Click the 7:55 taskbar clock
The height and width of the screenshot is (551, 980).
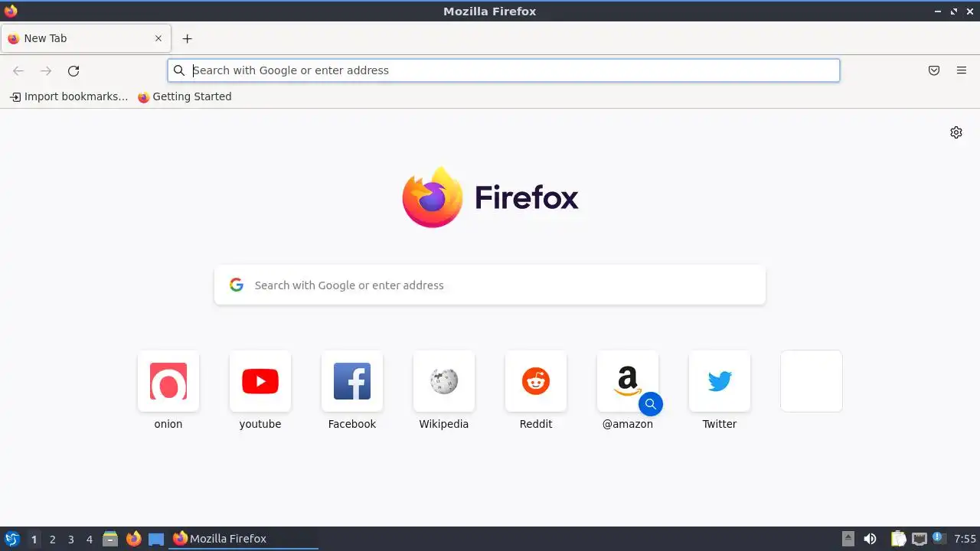pyautogui.click(x=965, y=539)
